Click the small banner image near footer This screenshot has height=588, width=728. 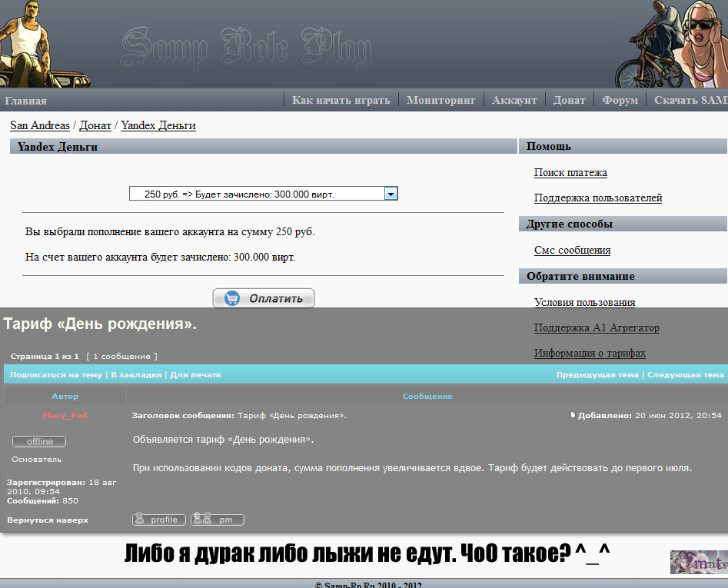pos(699,562)
